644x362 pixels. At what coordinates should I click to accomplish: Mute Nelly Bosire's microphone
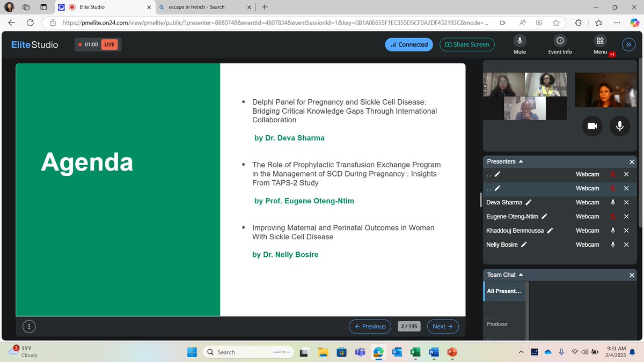pos(612,245)
